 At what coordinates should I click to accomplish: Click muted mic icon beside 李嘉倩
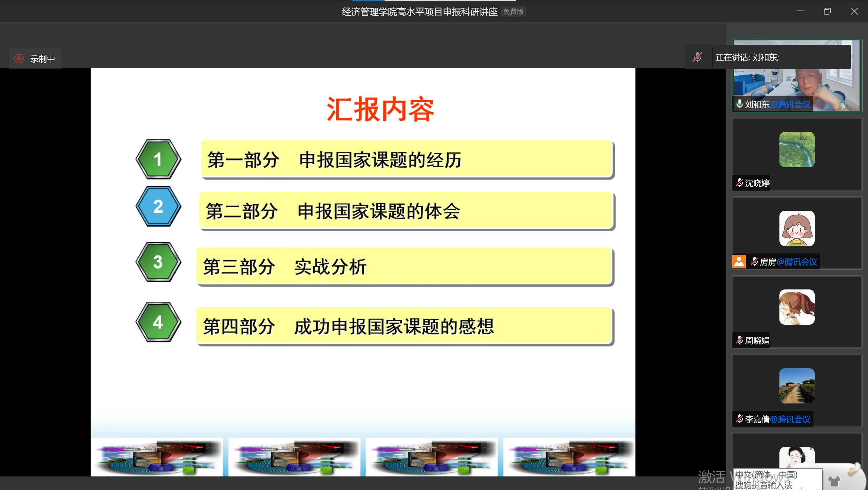click(x=739, y=419)
